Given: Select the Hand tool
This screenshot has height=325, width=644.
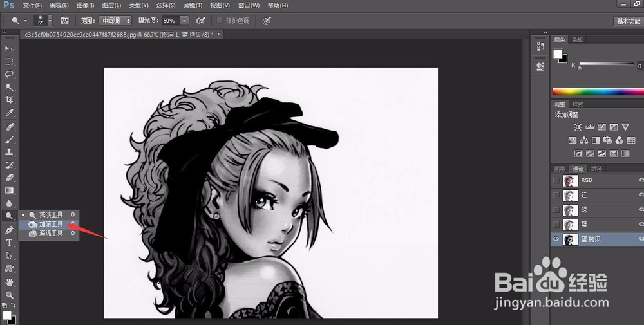Looking at the screenshot, I should (x=9, y=283).
